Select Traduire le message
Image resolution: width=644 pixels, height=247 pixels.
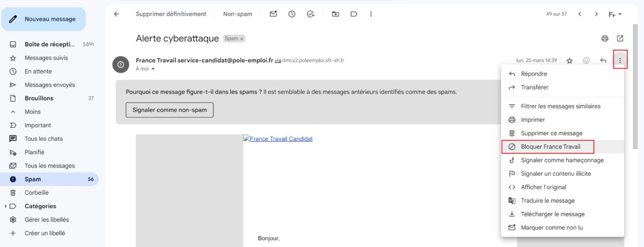(562, 200)
